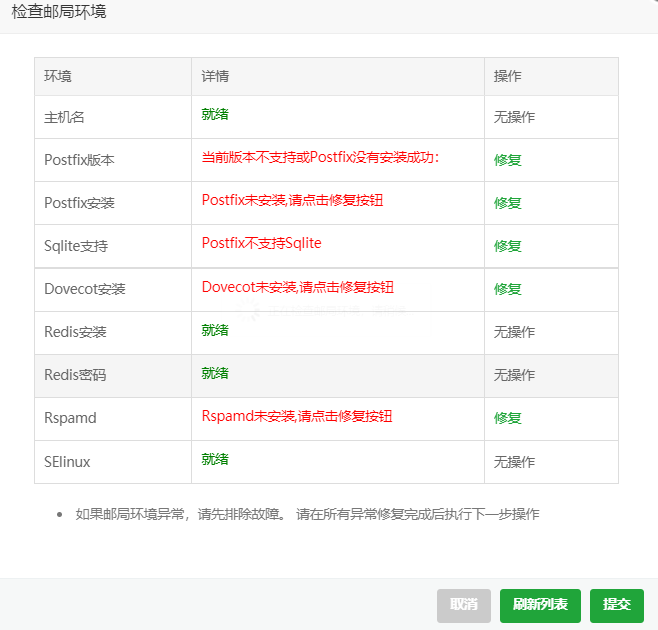Click 无操作 in the Redis密码 row
Viewport: 658px width, 630px height.
click(x=514, y=375)
